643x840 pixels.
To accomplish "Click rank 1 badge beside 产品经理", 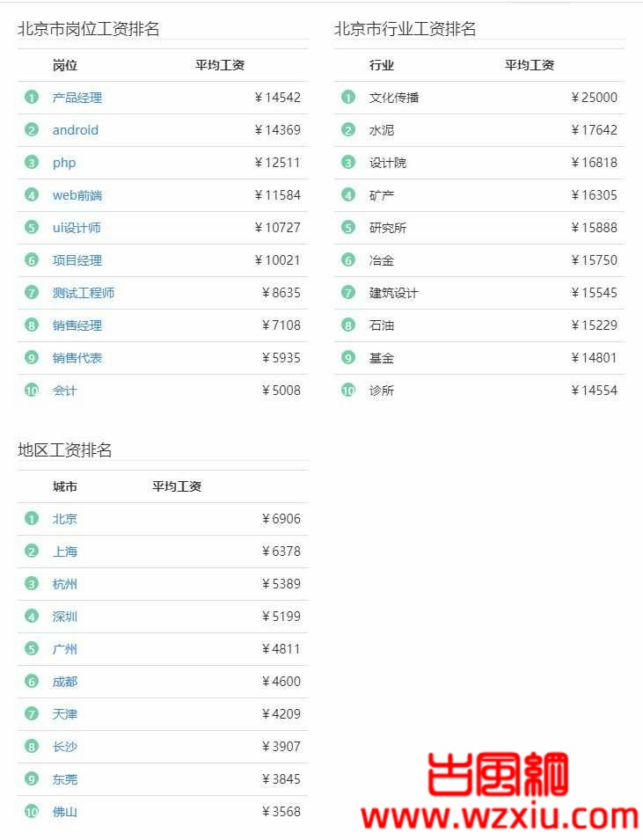I will click(32, 98).
